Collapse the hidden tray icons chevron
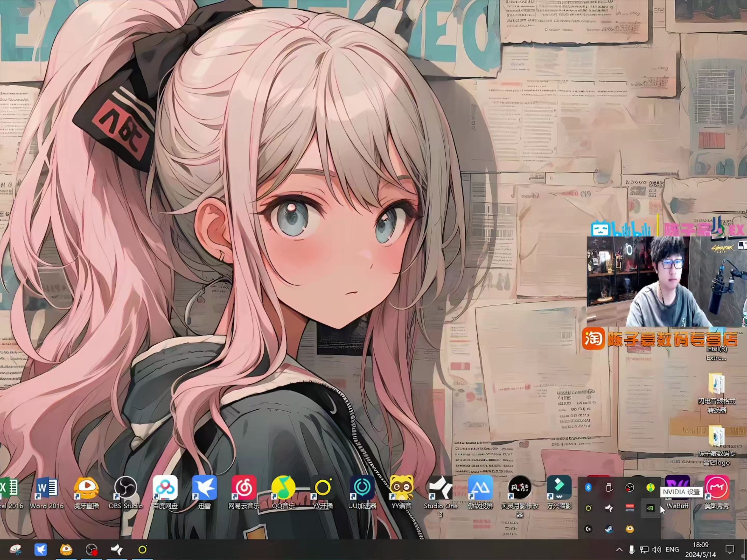The height and width of the screenshot is (560, 747). click(x=619, y=550)
